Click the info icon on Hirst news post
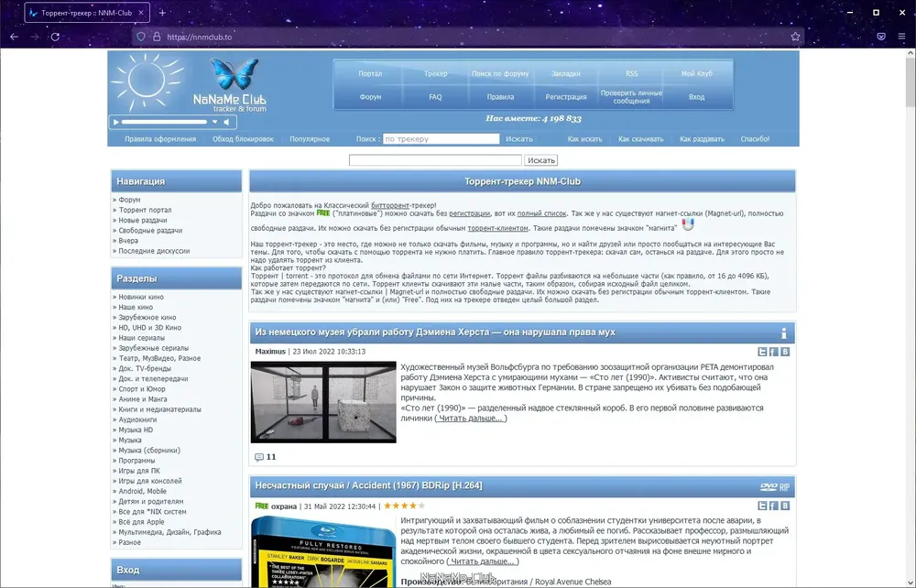The height and width of the screenshot is (588, 916). pos(783,332)
